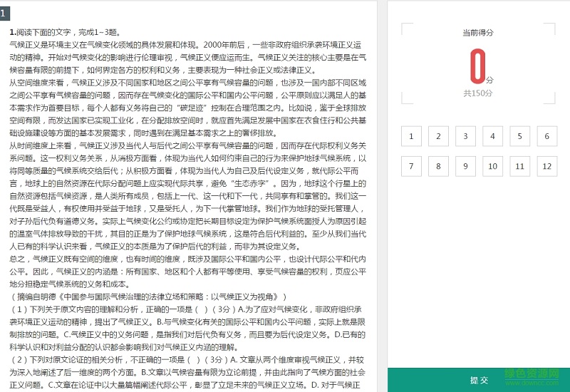The image size is (570, 392).
Task: Open question 10 in number grid
Action: coord(493,166)
